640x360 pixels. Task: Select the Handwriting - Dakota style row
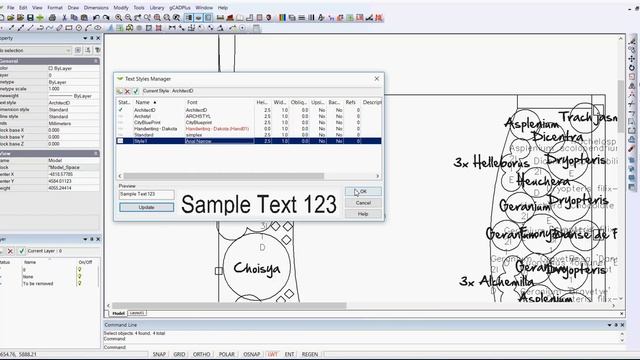pos(249,129)
